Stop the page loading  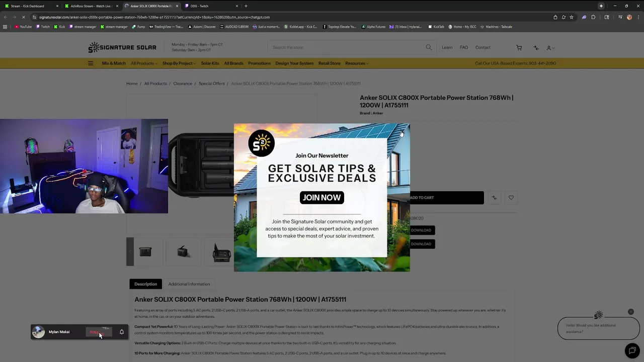tap(23, 17)
